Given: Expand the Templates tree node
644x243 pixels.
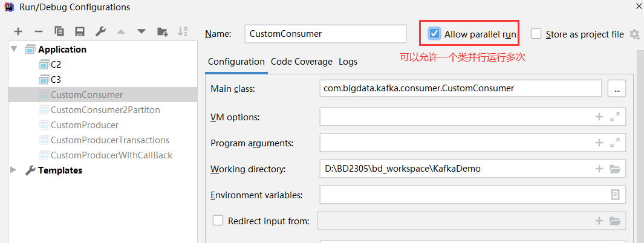Looking at the screenshot, I should coord(13,170).
